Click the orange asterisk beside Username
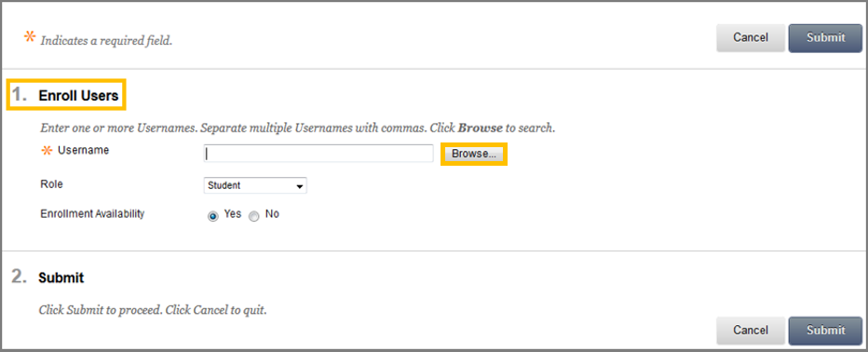Image resolution: width=868 pixels, height=352 pixels. pos(47,151)
